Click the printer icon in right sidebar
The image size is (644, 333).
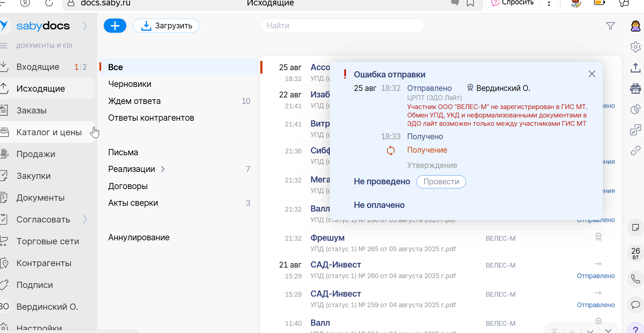[636, 88]
